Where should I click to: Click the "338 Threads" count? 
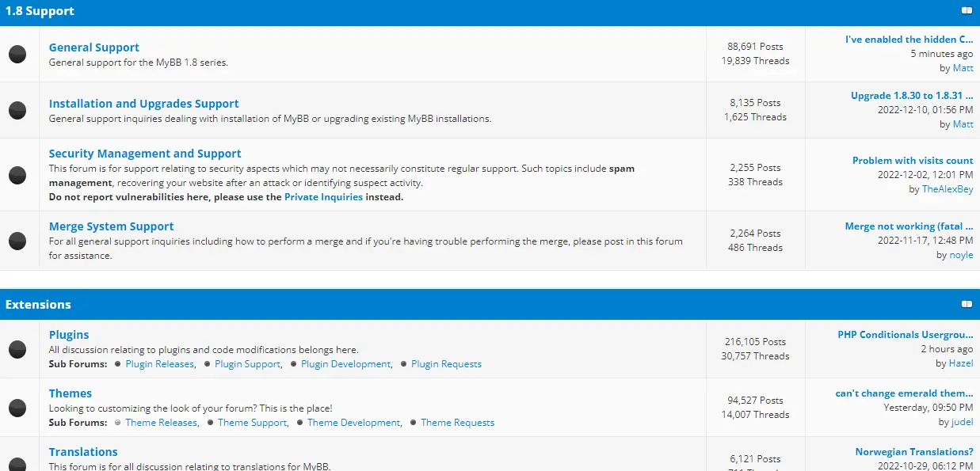755,182
